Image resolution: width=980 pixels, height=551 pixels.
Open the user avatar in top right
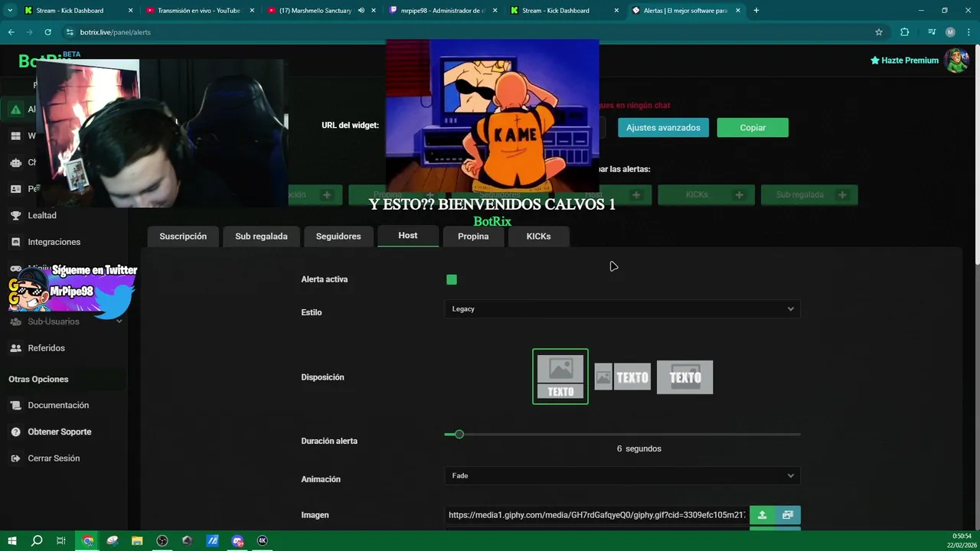pos(956,60)
